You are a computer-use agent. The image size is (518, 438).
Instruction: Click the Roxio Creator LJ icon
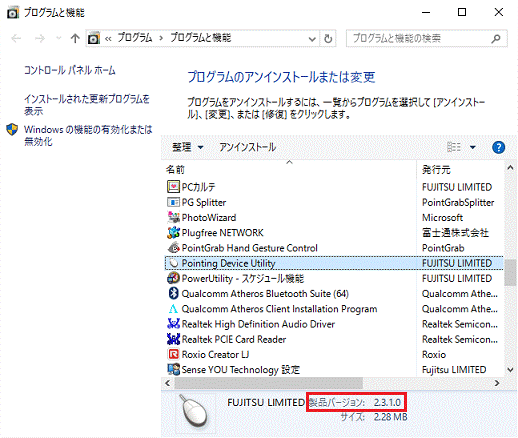(x=173, y=354)
